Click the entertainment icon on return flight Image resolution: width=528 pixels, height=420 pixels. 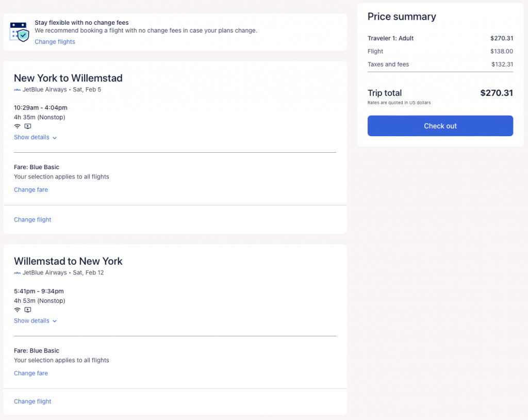tap(28, 310)
